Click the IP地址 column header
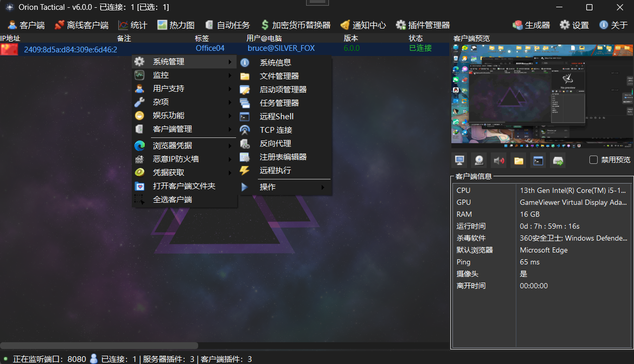This screenshot has height=364, width=634. click(10, 38)
